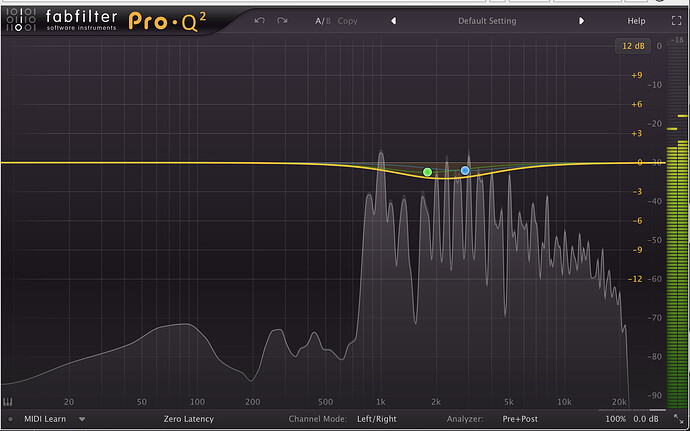Go to the next preset

(581, 21)
